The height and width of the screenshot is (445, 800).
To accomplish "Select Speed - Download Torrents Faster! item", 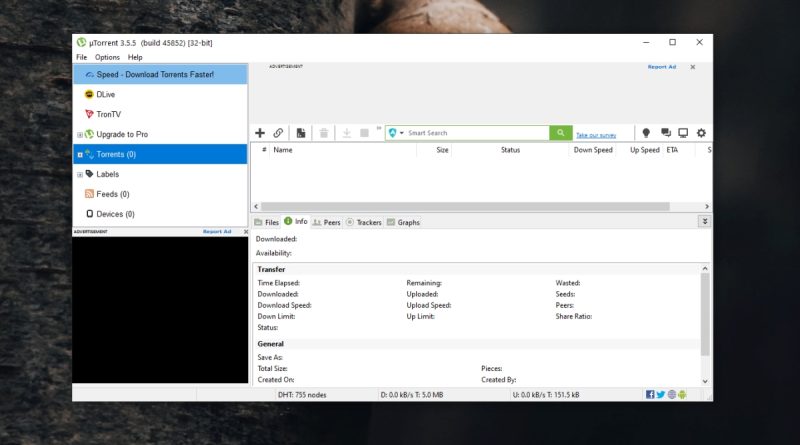I will [160, 75].
